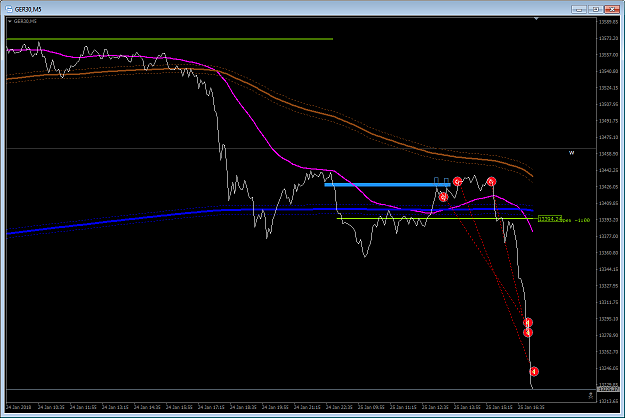Restore the GER30,M5 chart window

pyautogui.click(x=596, y=9)
